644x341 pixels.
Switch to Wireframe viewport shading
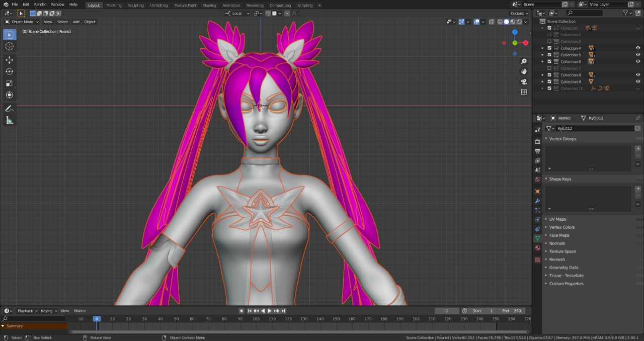tap(500, 22)
